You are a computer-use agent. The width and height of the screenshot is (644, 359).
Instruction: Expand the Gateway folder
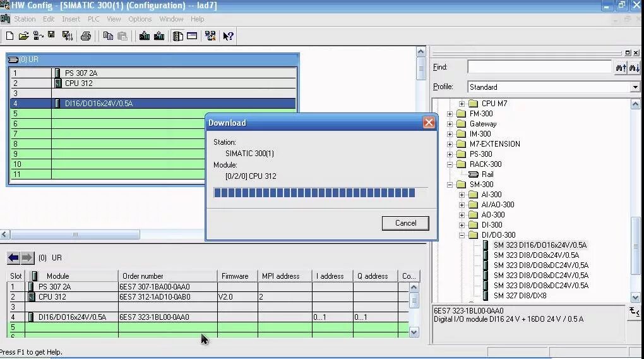tap(450, 124)
